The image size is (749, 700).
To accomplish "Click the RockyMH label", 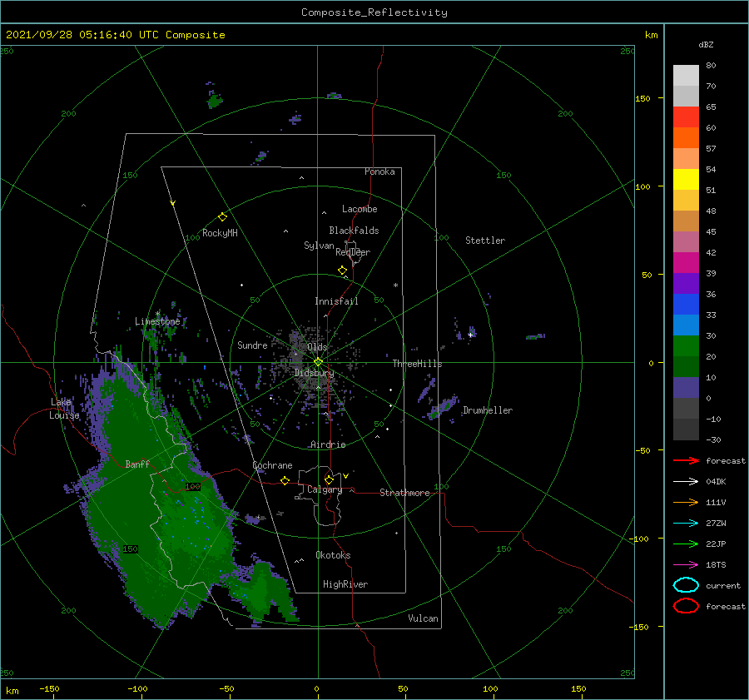I will pos(220,233).
